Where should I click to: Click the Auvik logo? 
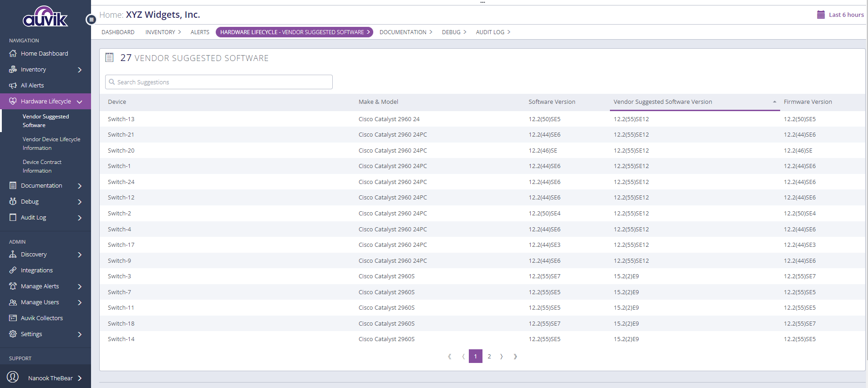point(45,17)
